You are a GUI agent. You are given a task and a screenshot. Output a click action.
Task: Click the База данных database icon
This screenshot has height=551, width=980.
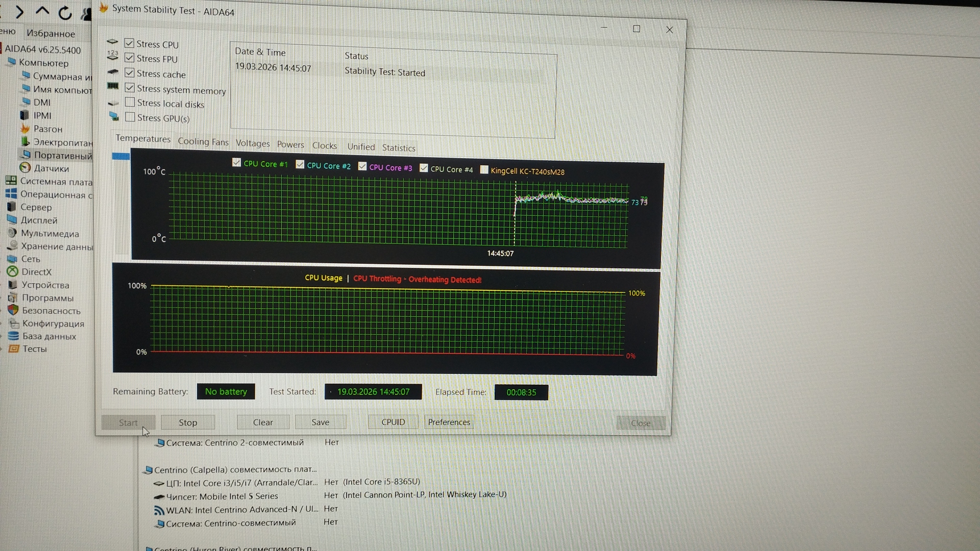coord(13,336)
